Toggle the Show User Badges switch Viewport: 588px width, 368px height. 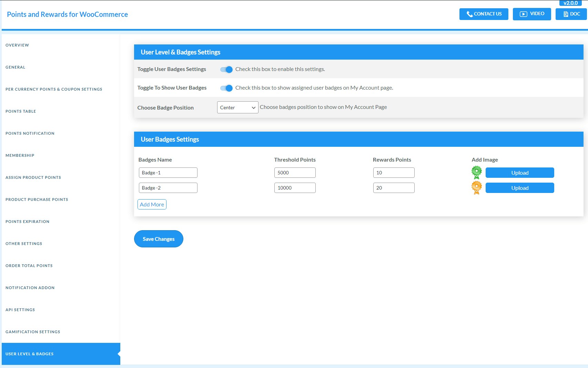click(226, 88)
